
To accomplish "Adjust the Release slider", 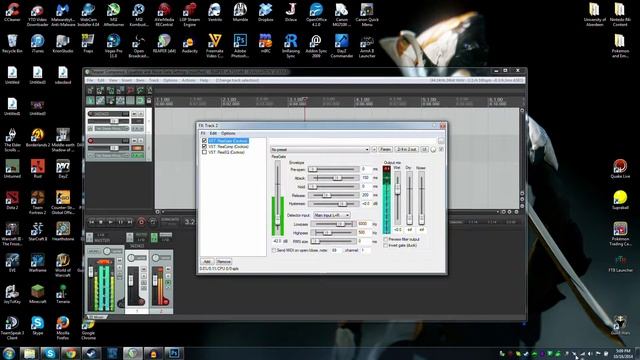I will point(333,195).
